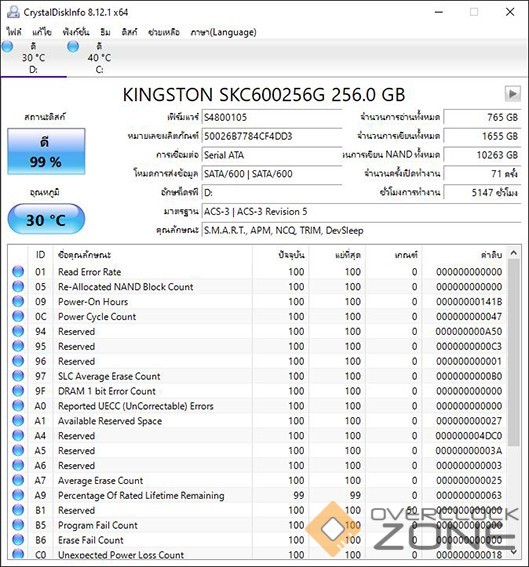The image size is (529, 567).
Task: Click the blue 99 % health status button
Action: 46,152
